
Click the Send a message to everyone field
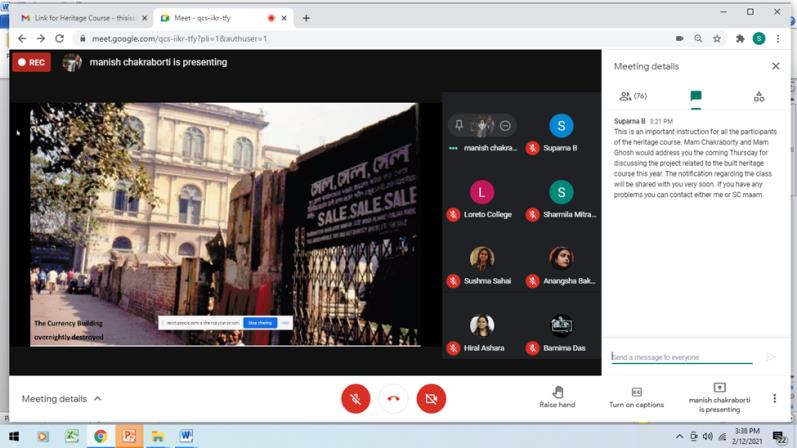(682, 357)
